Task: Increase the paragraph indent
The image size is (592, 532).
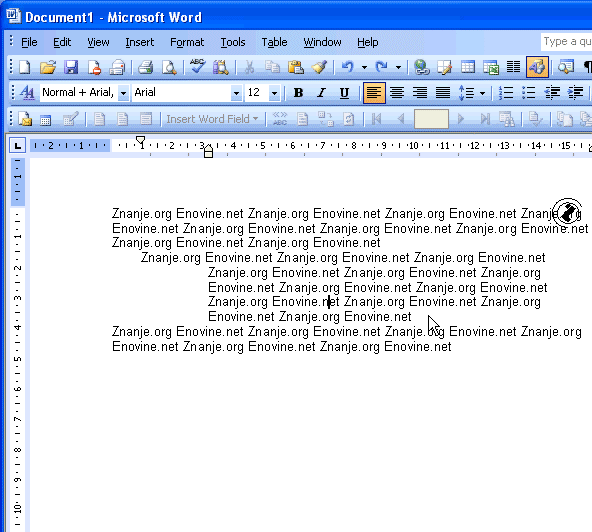Action: coord(575,93)
